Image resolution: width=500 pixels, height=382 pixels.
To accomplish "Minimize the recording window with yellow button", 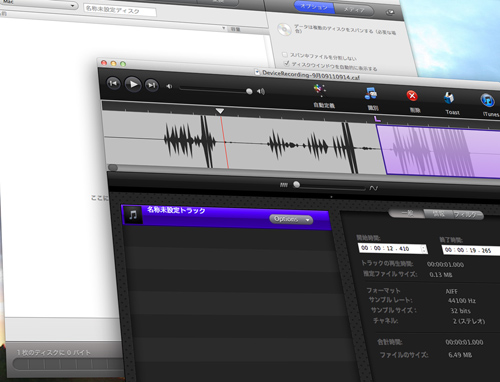I will point(113,63).
